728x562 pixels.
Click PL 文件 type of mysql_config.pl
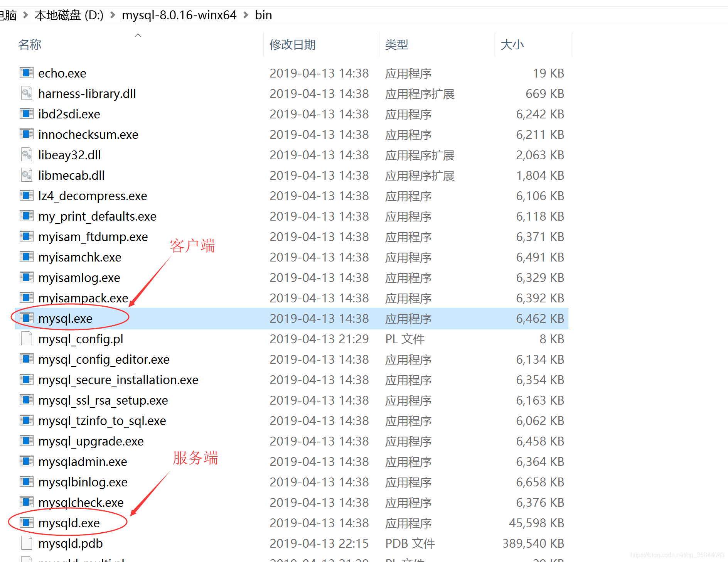(405, 339)
